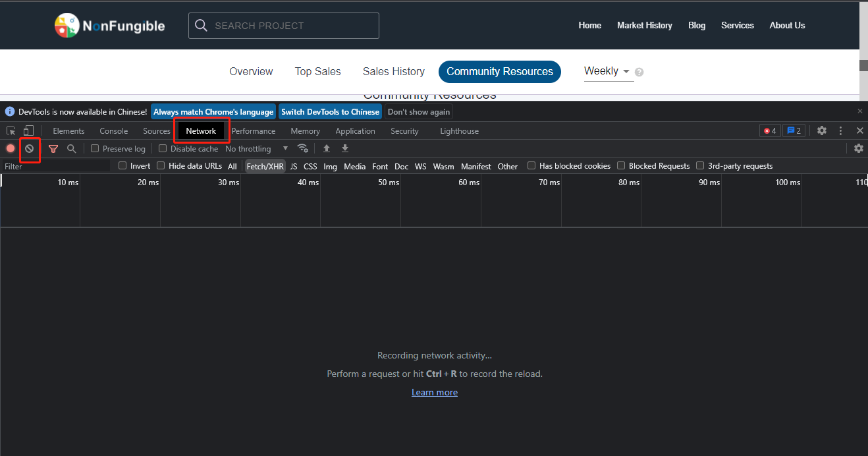Image resolution: width=868 pixels, height=456 pixels.
Task: Click the NonFungible logo
Action: click(109, 26)
